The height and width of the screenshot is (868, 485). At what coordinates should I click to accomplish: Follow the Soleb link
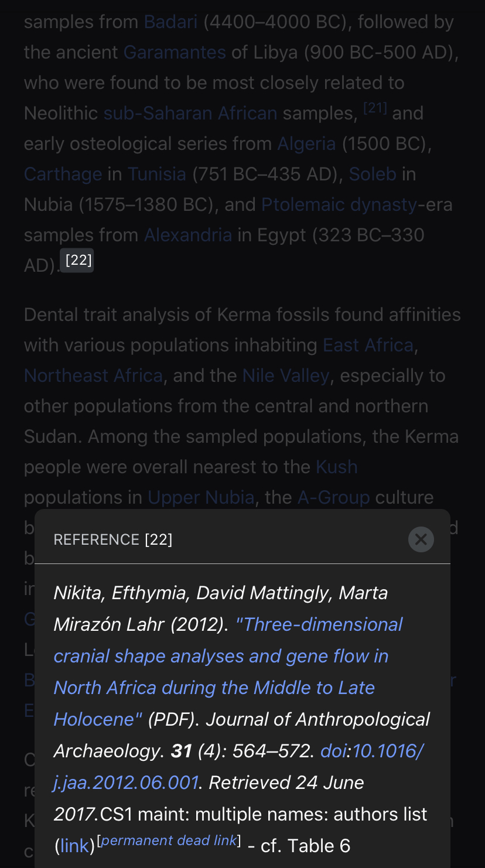[x=373, y=174]
